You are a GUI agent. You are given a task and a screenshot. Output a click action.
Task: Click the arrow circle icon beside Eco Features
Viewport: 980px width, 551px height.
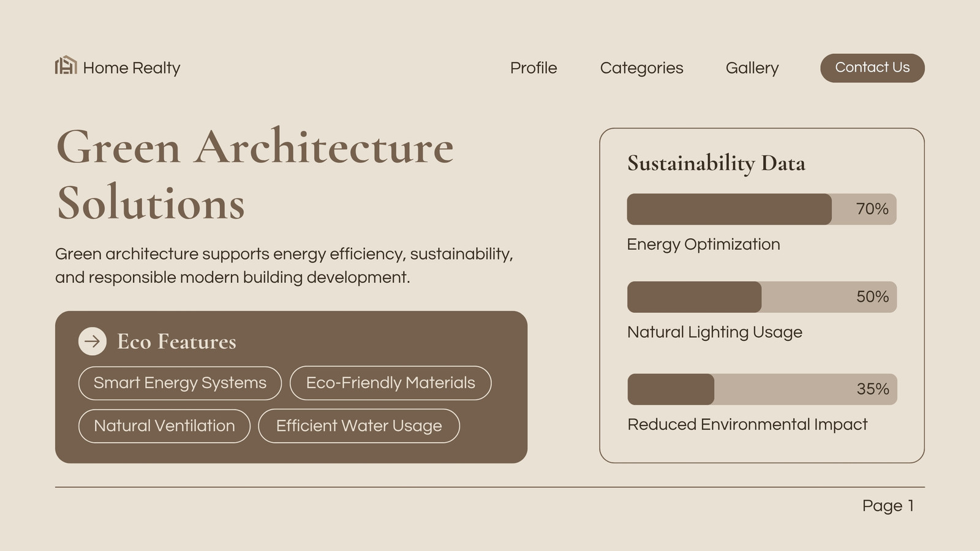92,341
